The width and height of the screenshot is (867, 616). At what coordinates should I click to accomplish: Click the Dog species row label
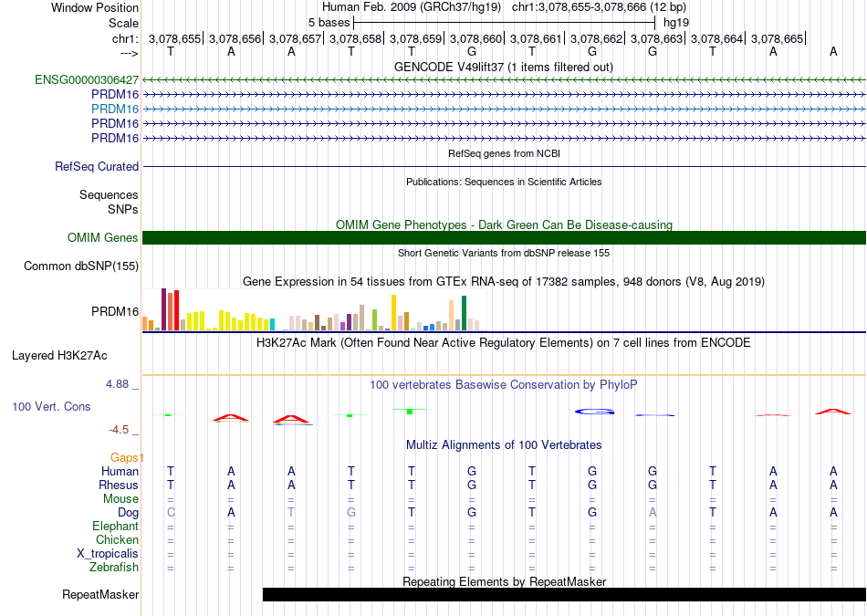[x=128, y=513]
